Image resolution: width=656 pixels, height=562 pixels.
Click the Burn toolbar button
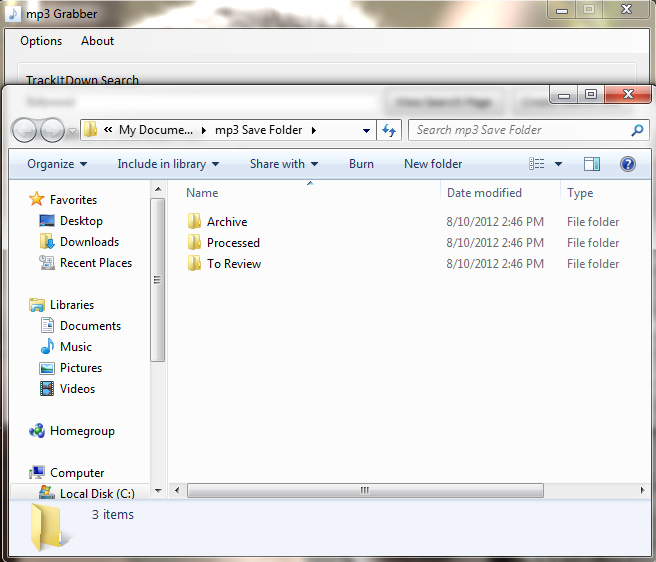361,164
